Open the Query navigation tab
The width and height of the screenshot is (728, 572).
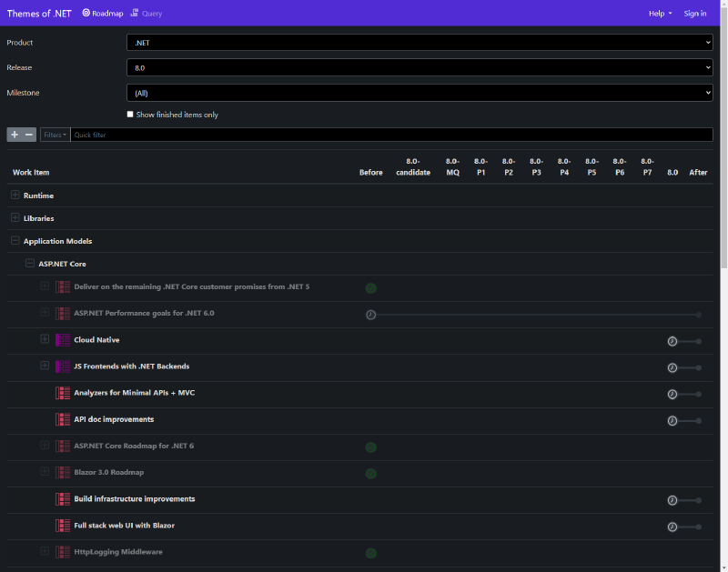[147, 14]
